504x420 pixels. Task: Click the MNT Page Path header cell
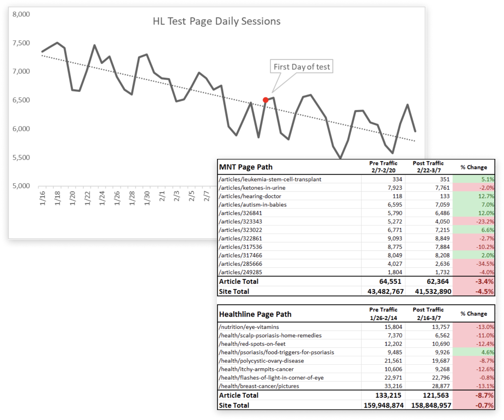(246, 167)
